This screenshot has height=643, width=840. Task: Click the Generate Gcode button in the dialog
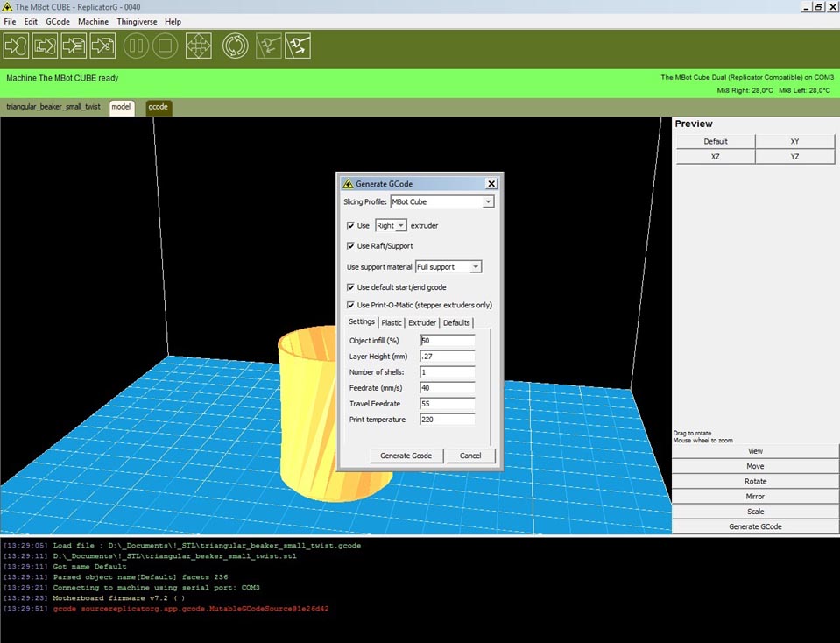tap(406, 456)
